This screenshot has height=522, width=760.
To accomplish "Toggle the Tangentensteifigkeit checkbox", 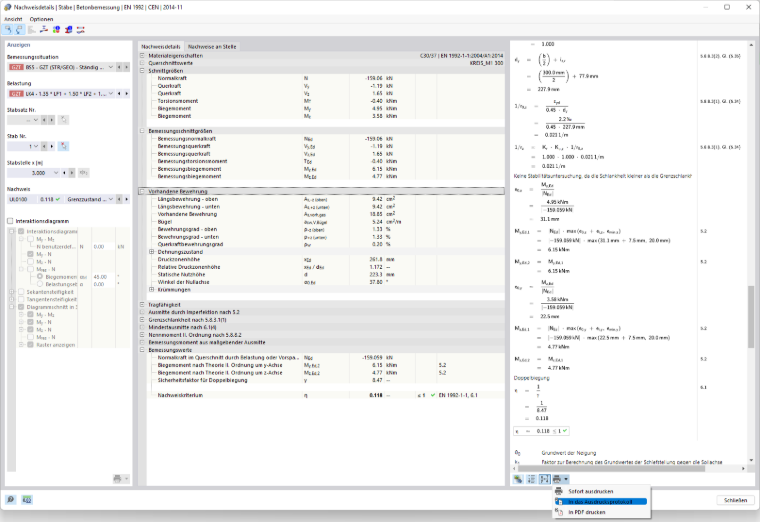I will click(x=21, y=300).
